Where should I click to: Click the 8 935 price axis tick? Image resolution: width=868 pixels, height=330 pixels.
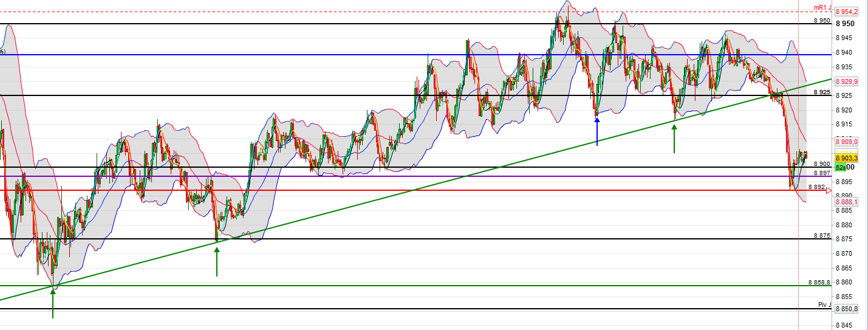click(845, 67)
